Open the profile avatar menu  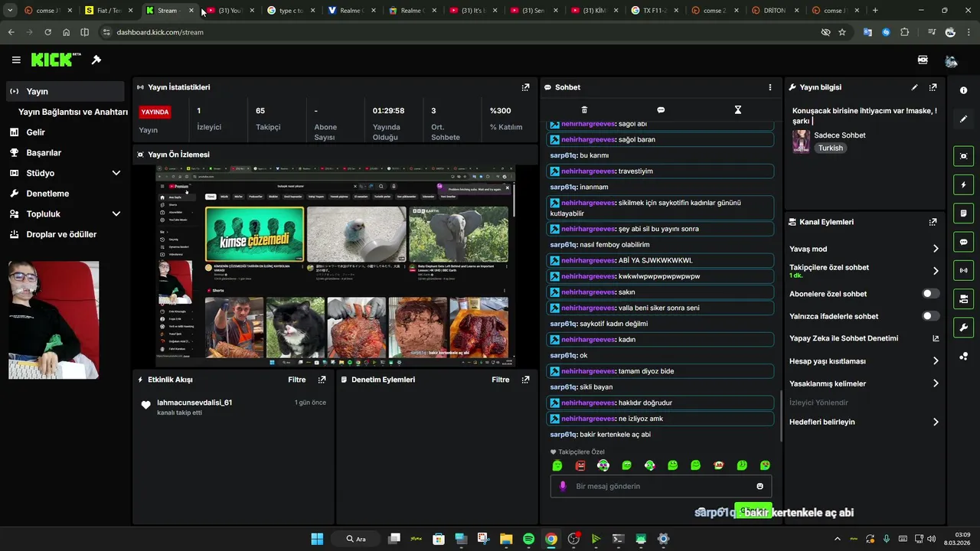pyautogui.click(x=951, y=60)
